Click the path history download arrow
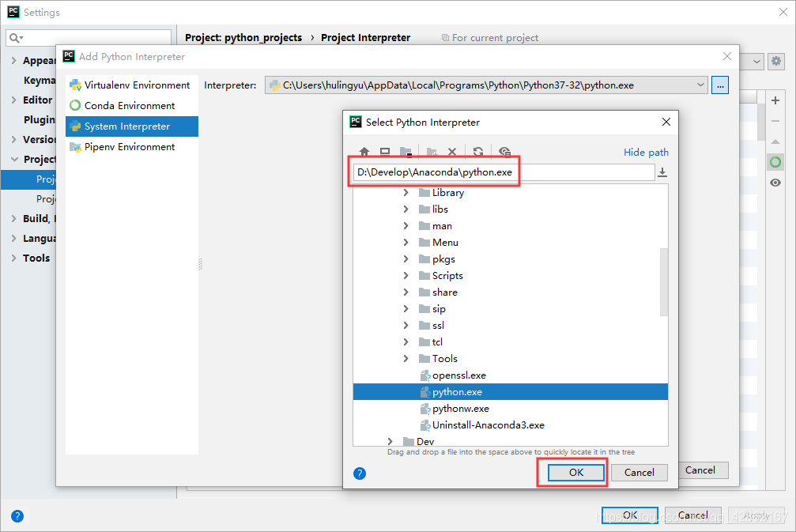796x532 pixels. point(662,172)
